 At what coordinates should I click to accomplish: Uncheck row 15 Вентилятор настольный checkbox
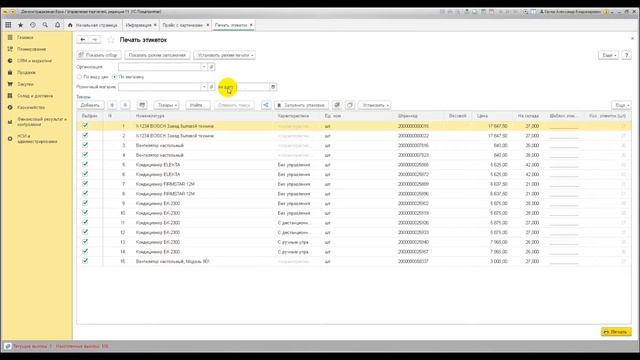(x=85, y=261)
